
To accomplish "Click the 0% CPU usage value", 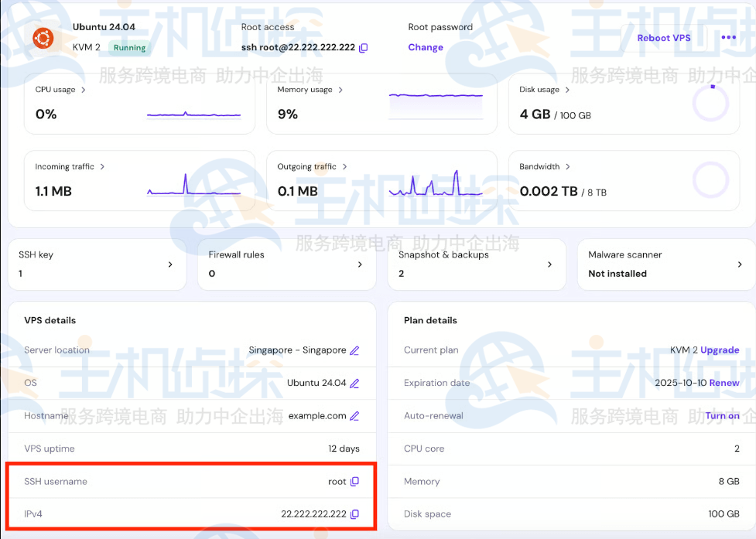I will [x=46, y=114].
